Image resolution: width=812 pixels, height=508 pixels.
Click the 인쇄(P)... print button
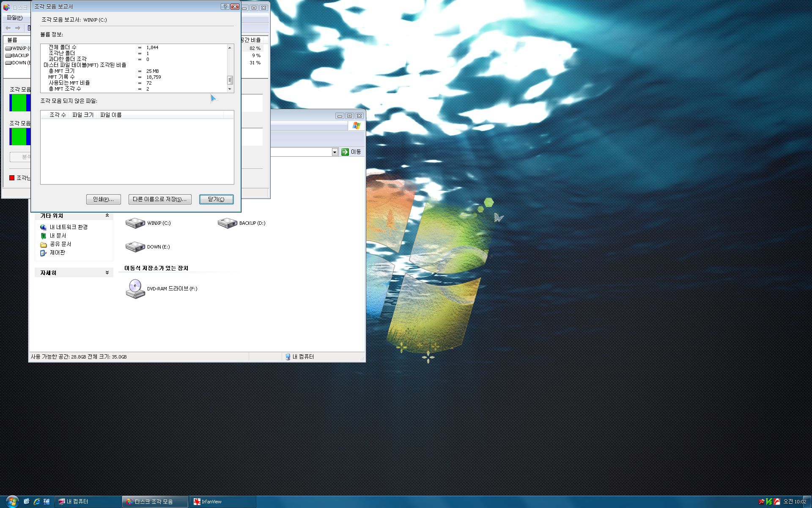click(x=103, y=199)
